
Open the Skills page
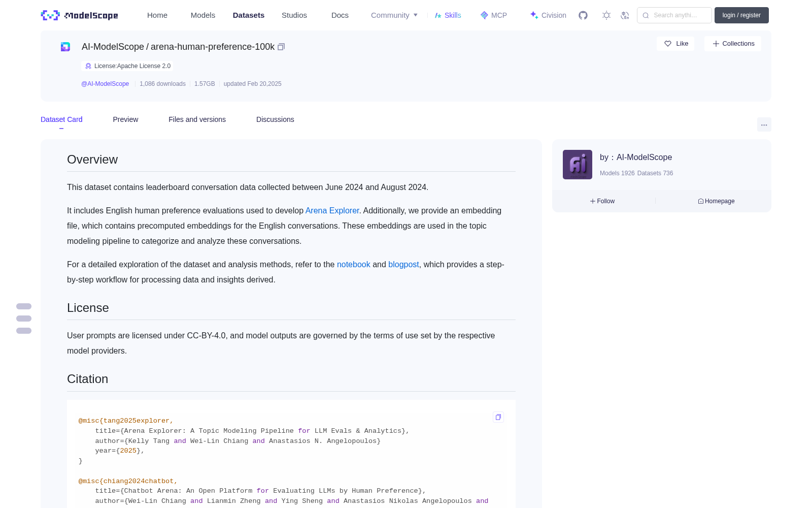point(448,15)
